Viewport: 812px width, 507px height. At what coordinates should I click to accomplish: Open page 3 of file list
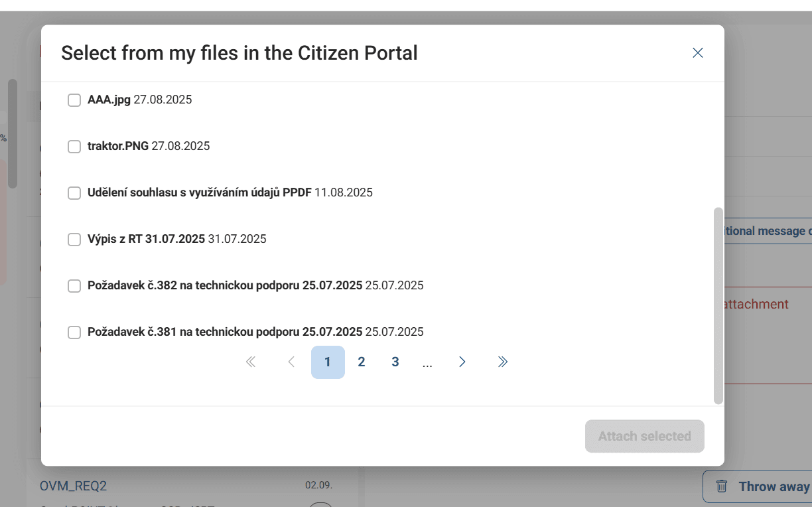tap(395, 362)
